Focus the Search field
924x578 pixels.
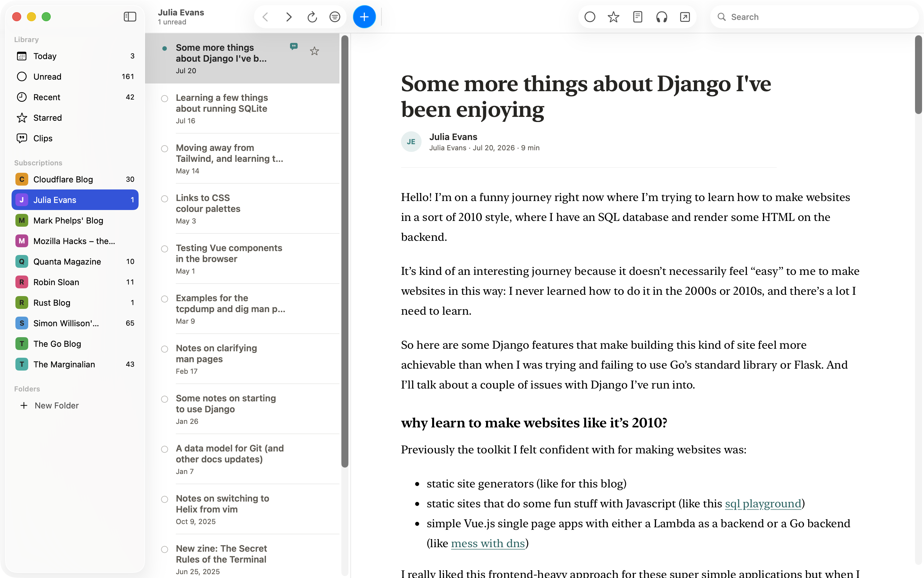pos(814,17)
